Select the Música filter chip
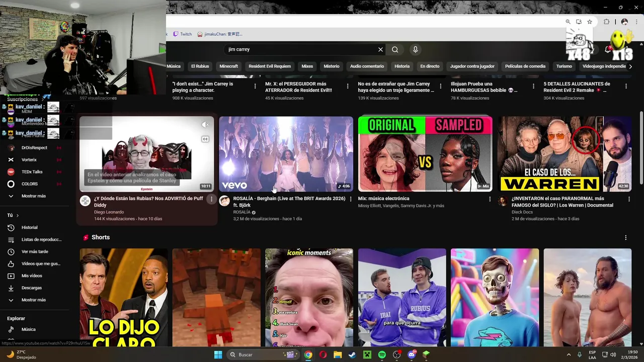 tap(173, 66)
